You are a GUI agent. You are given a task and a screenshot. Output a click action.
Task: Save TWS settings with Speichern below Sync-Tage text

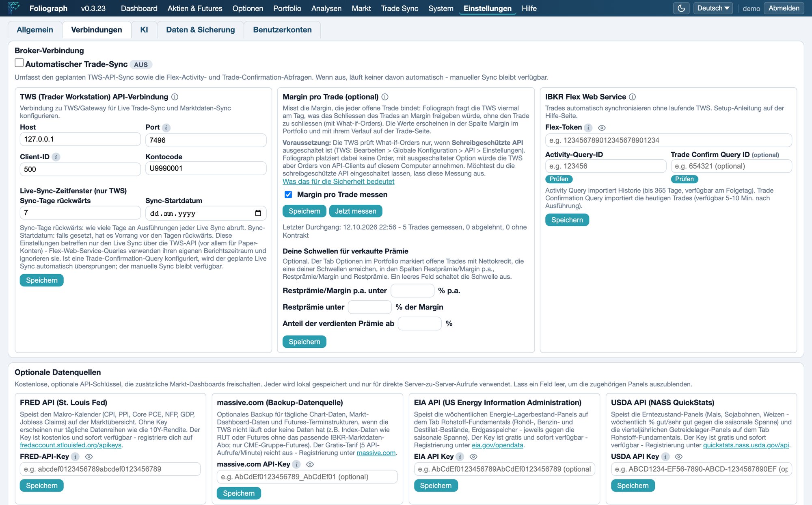tap(42, 280)
